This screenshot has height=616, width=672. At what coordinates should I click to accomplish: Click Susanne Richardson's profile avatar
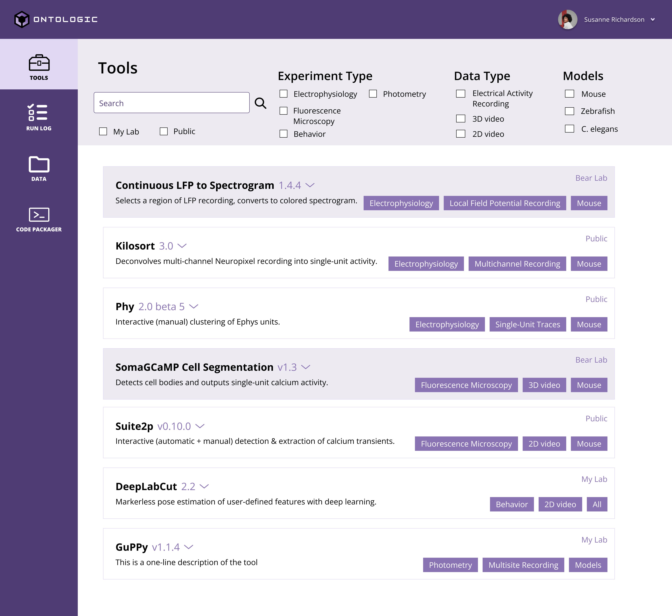coord(568,19)
